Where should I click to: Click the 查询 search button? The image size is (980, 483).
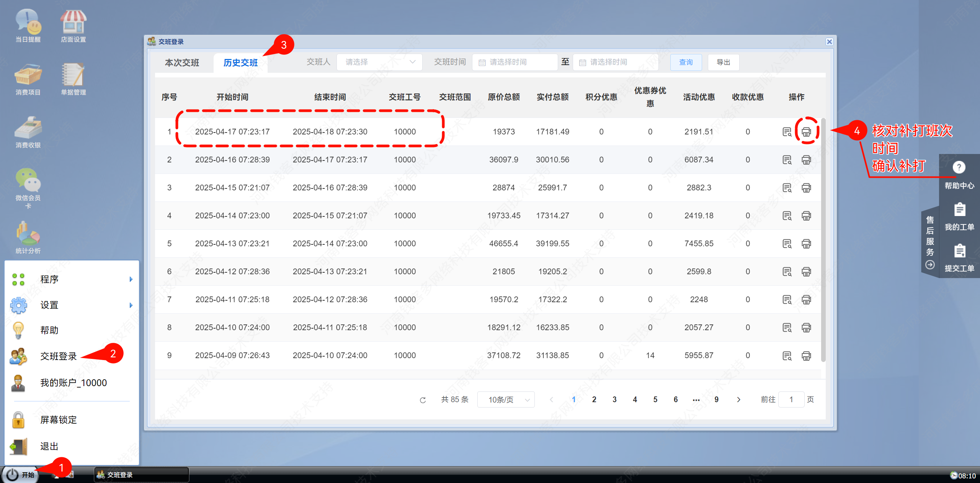[x=686, y=62]
